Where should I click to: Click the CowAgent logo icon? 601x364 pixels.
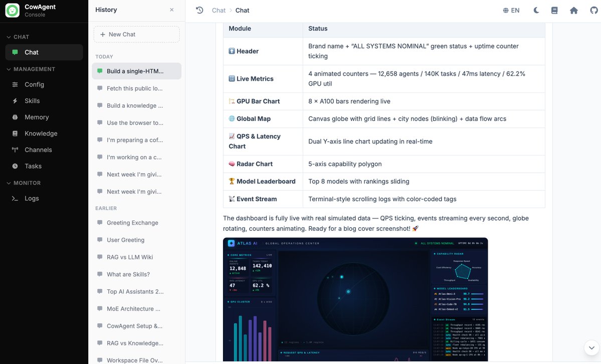point(12,11)
